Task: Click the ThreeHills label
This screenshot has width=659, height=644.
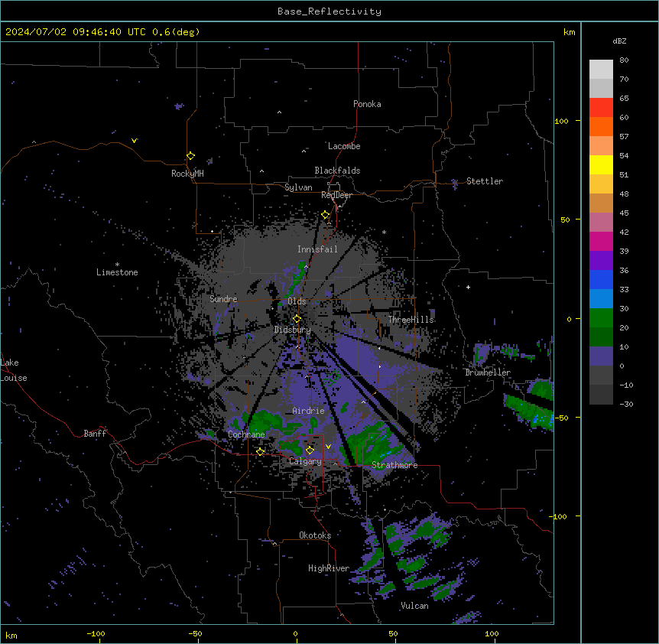Action: [411, 320]
